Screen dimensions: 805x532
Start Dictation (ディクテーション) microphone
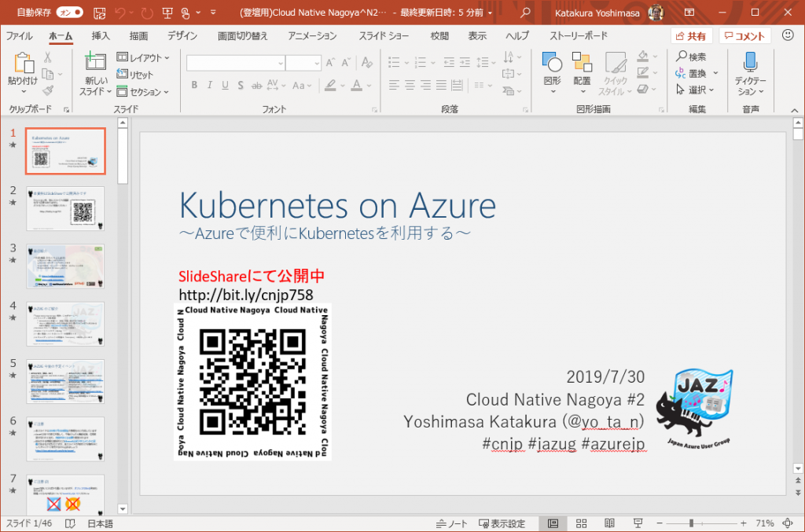pos(750,61)
